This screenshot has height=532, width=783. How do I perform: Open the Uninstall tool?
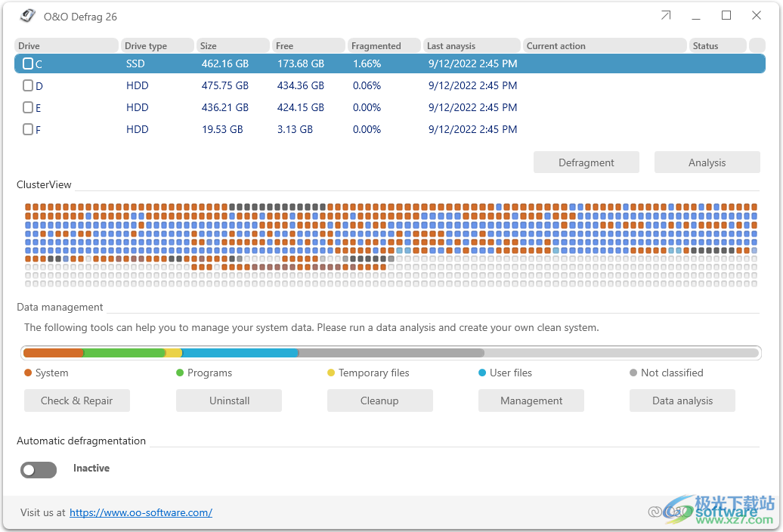(229, 401)
